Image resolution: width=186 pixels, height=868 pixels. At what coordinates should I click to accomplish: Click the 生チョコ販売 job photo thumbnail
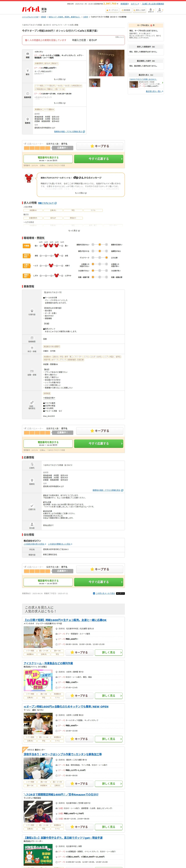pos(38,637)
